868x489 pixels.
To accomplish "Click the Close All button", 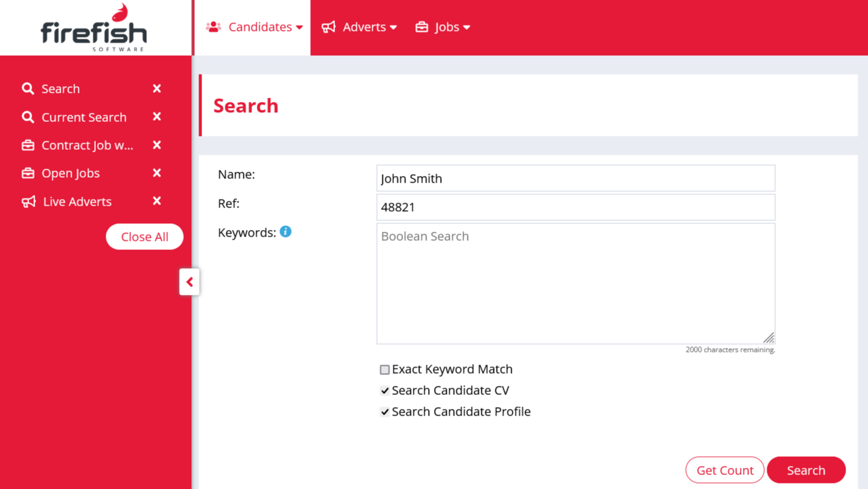I will [144, 237].
